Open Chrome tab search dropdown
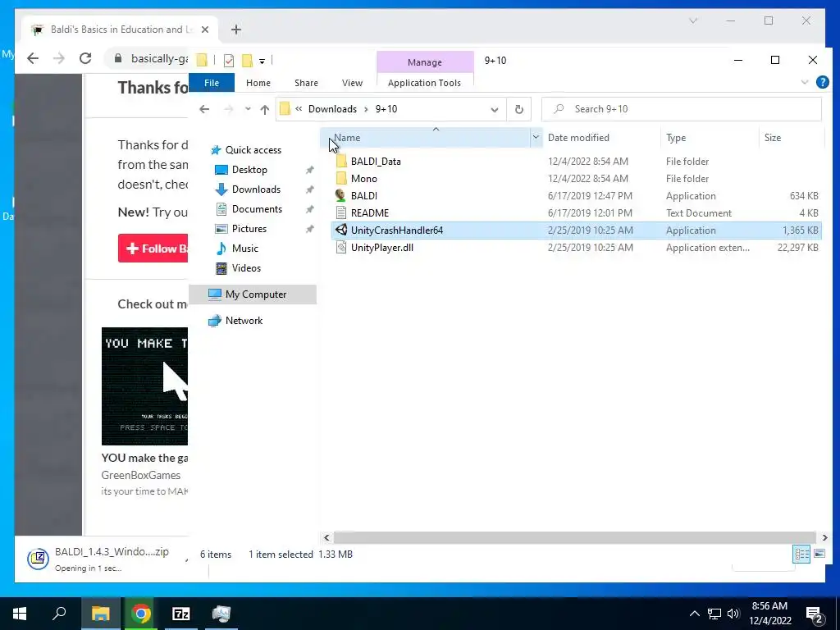The height and width of the screenshot is (630, 840). (692, 21)
